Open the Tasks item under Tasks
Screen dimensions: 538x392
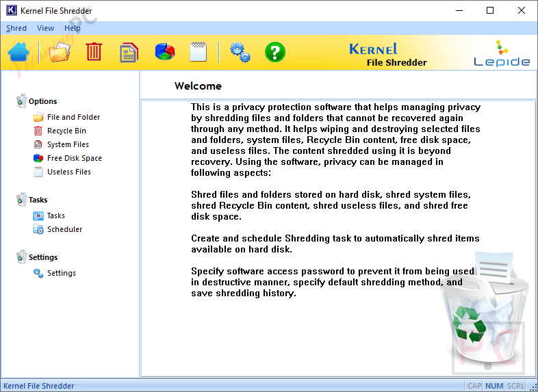click(56, 215)
